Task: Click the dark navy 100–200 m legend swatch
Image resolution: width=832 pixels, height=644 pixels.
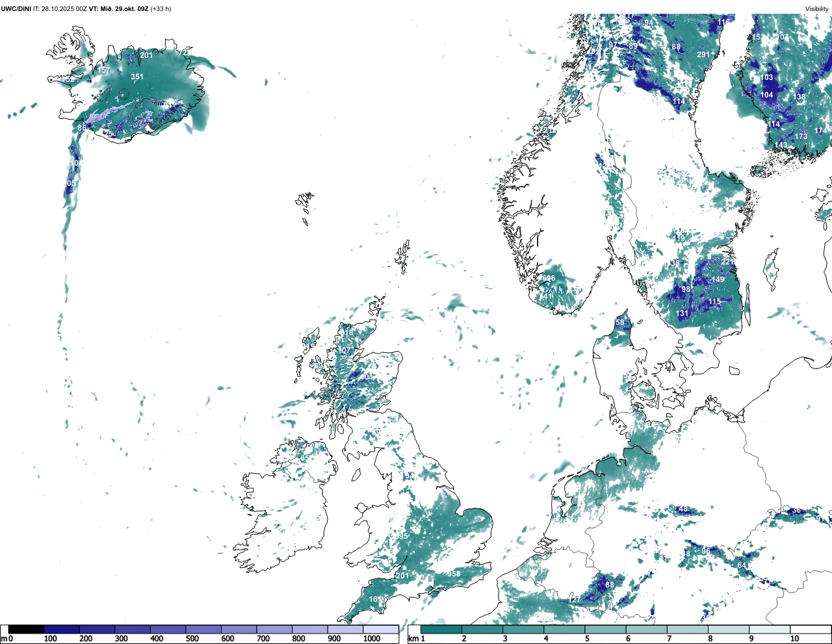Action: [x=62, y=629]
